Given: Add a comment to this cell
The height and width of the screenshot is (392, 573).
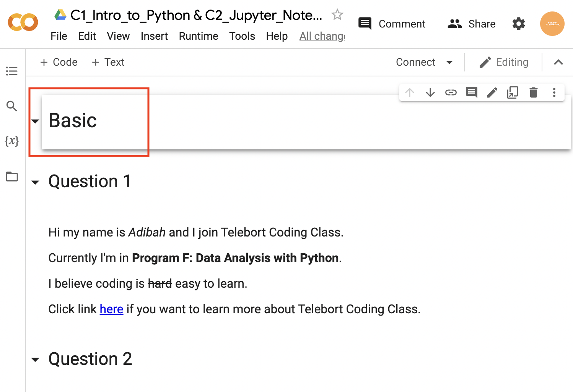Looking at the screenshot, I should [x=471, y=92].
